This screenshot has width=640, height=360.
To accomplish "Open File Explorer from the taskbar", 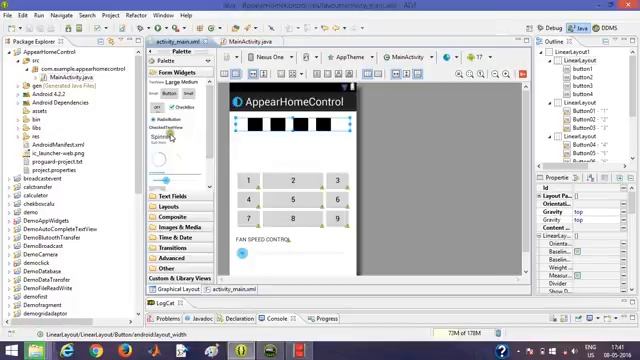I will [36, 351].
